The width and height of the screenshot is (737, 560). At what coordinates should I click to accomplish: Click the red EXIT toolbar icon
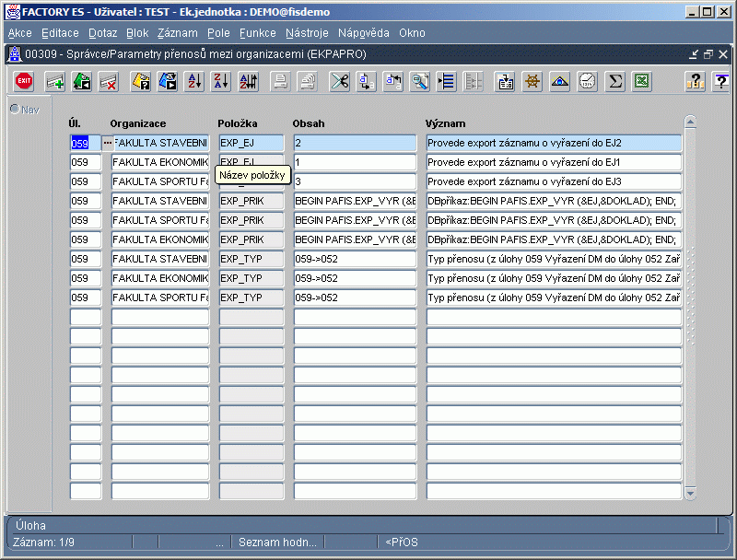pos(24,81)
